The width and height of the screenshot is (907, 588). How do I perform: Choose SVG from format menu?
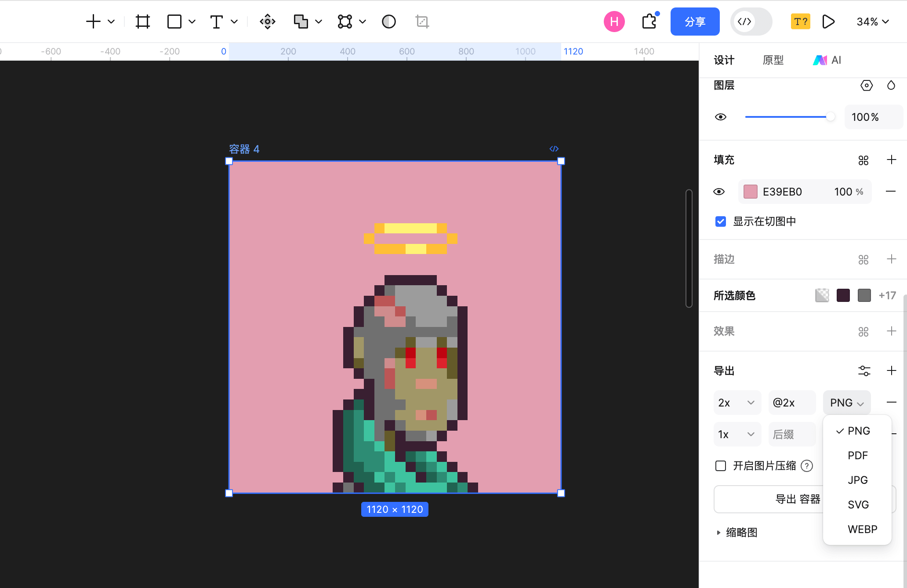[x=858, y=505]
